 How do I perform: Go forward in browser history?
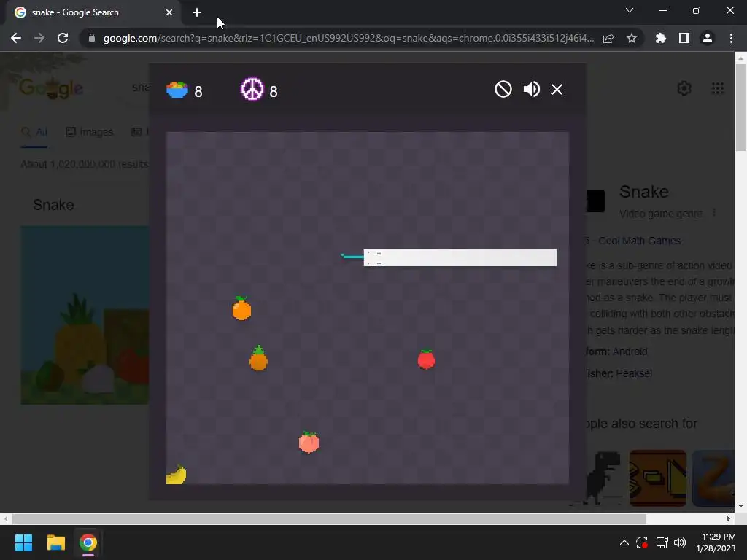[39, 38]
